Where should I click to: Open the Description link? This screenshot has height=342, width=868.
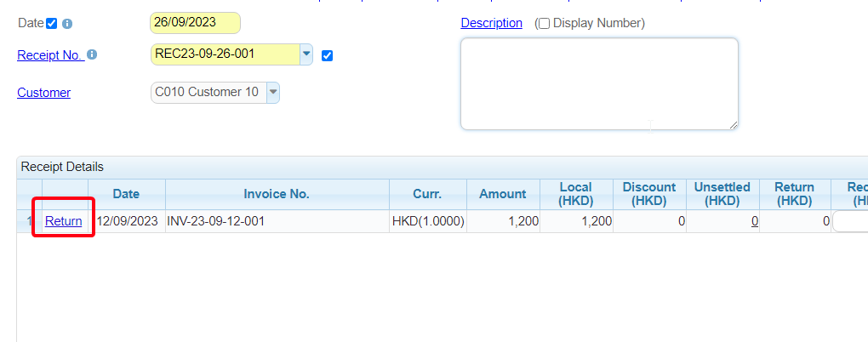[491, 23]
